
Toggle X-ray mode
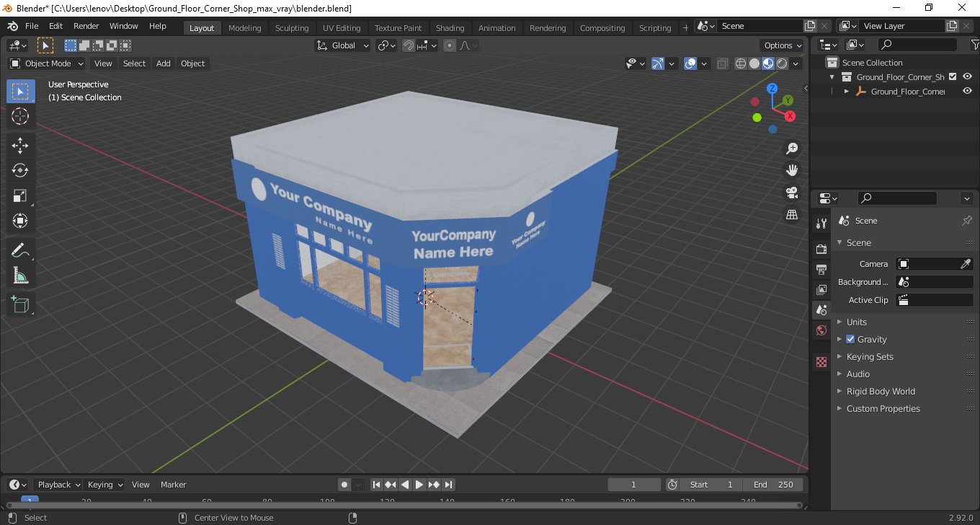[x=723, y=63]
